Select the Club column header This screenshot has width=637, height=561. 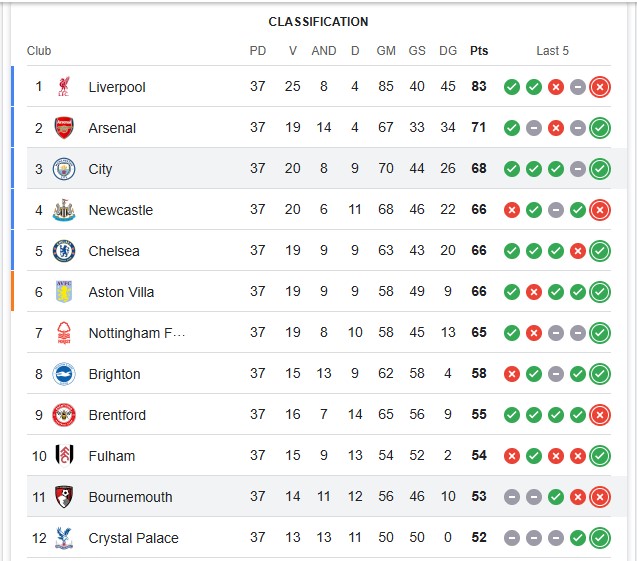click(x=39, y=51)
